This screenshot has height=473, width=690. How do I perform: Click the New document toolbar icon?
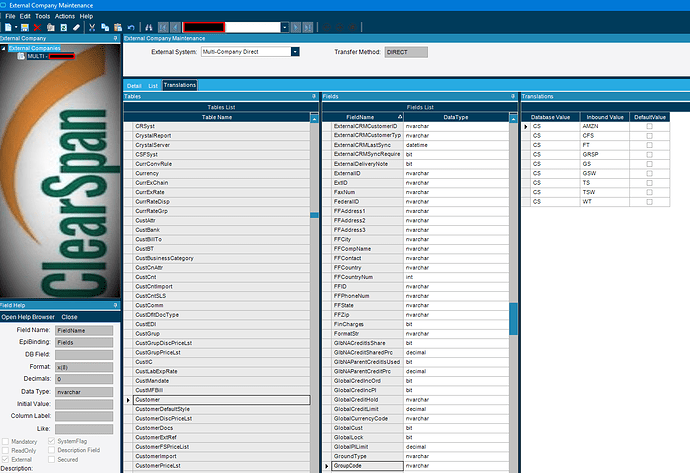(8, 27)
